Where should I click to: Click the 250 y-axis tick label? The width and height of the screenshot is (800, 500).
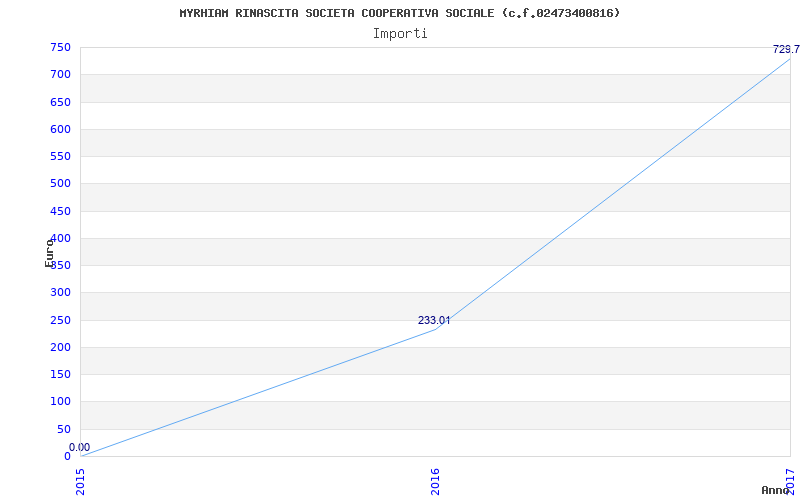(60, 320)
